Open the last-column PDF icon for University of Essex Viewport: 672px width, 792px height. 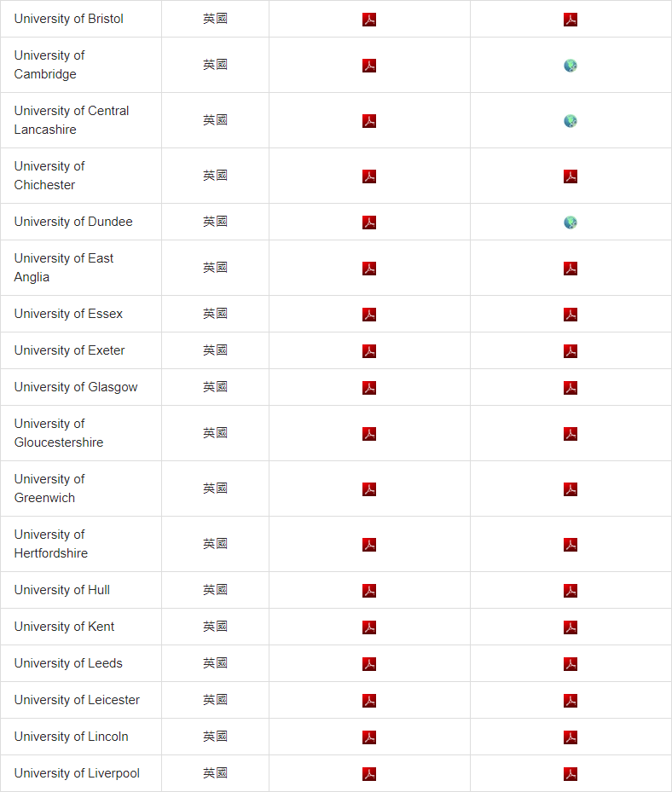click(x=571, y=315)
